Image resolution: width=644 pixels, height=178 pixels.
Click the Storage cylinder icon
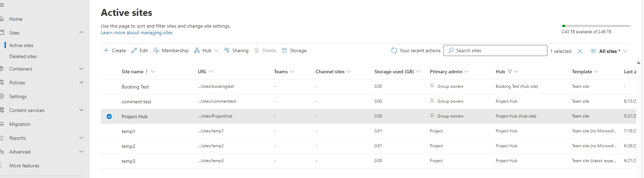284,50
